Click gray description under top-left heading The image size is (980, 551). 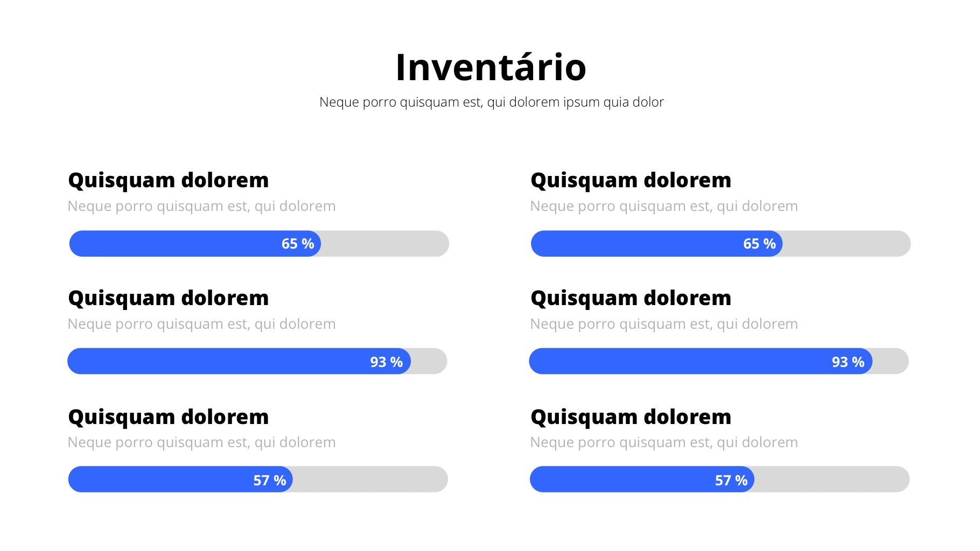201,206
